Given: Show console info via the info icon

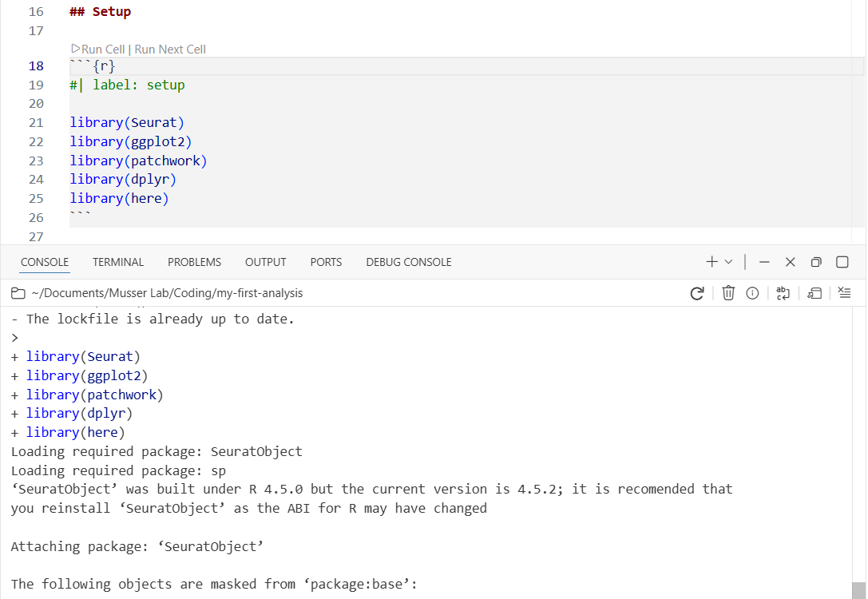Looking at the screenshot, I should 751,293.
